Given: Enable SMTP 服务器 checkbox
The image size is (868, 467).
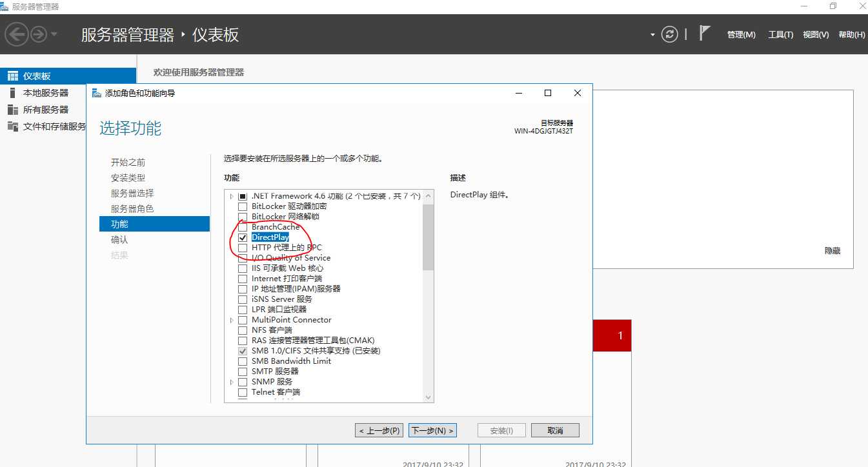Looking at the screenshot, I should [x=243, y=372].
